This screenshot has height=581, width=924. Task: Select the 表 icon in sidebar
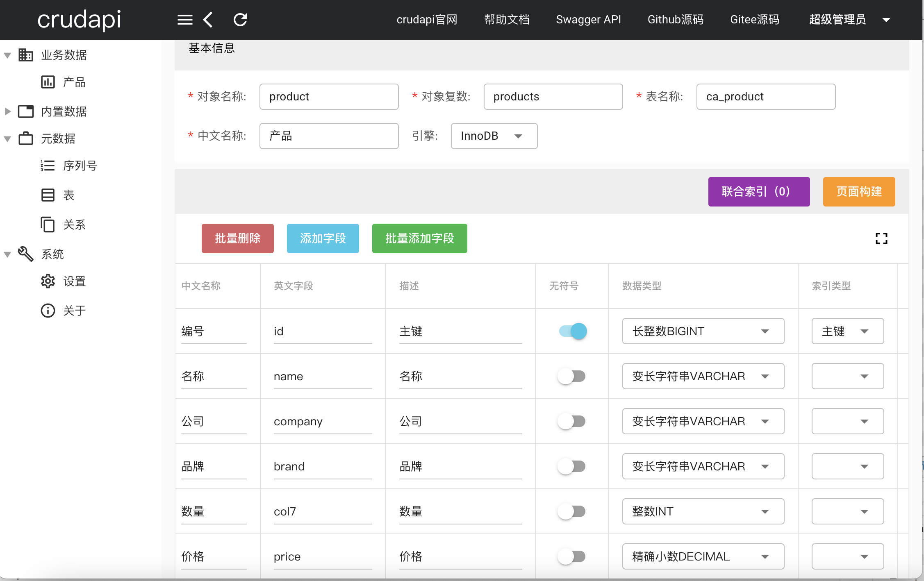[x=47, y=195]
